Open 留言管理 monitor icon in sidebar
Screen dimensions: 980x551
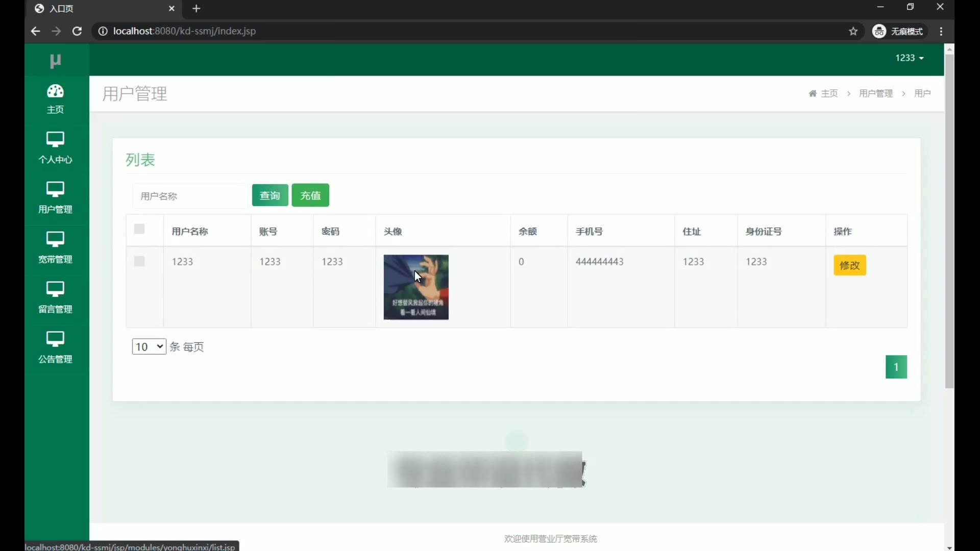pyautogui.click(x=55, y=289)
